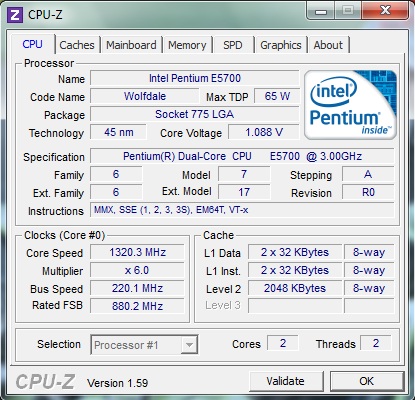The width and height of the screenshot is (415, 400).
Task: Click the Revision value R0
Action: [368, 192]
